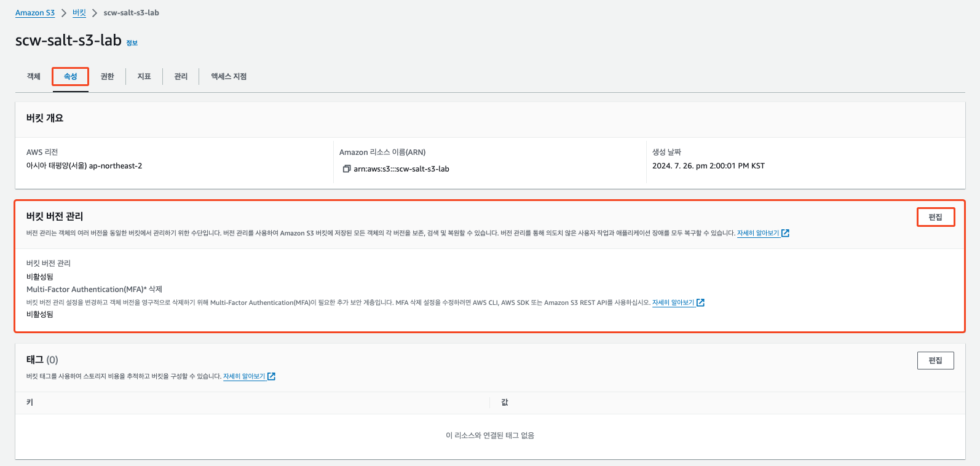Go to the 지표 tab
Screen dimensions: 980x466
tap(144, 76)
